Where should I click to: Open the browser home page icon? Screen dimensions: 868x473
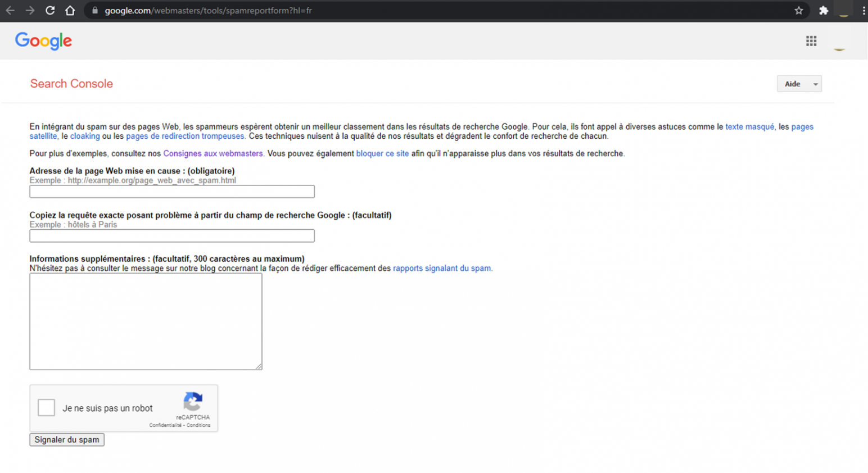pos(70,11)
